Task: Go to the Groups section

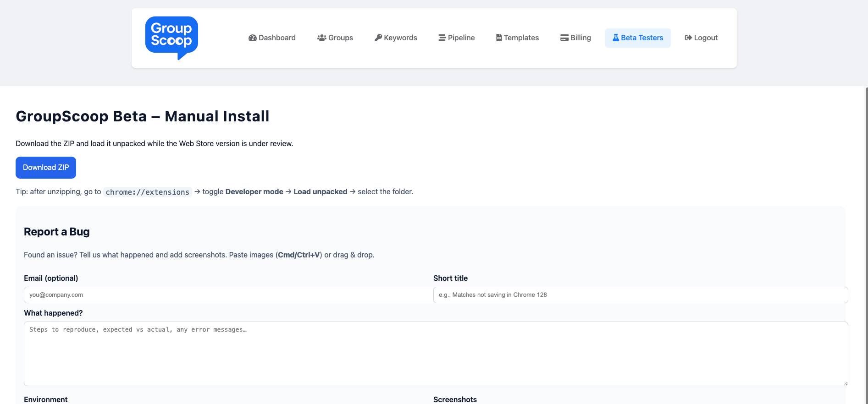Action: pos(335,38)
